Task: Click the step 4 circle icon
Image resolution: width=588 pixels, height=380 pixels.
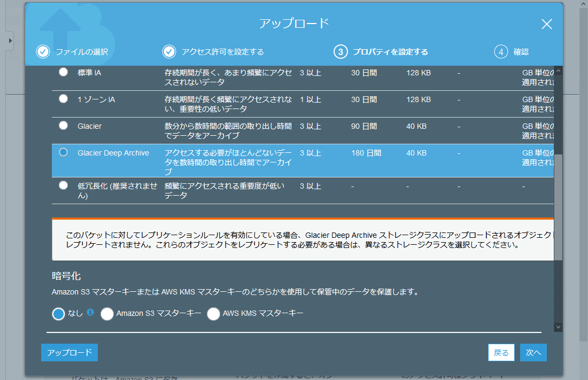Action: pyautogui.click(x=501, y=51)
